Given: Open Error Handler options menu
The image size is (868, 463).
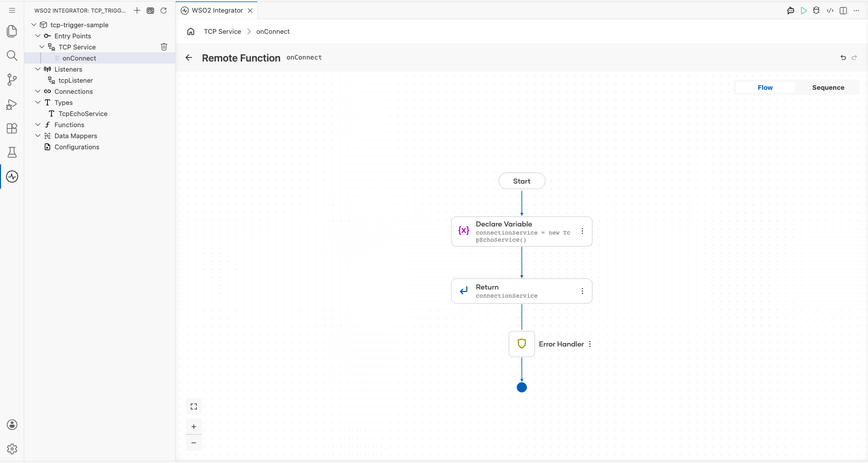Looking at the screenshot, I should click(590, 344).
